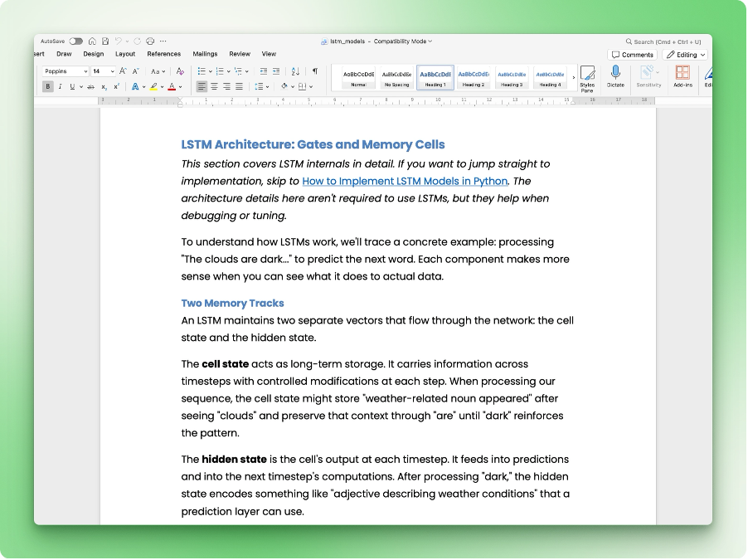Toggle italic formatting
The width and height of the screenshot is (748, 560).
tap(60, 85)
